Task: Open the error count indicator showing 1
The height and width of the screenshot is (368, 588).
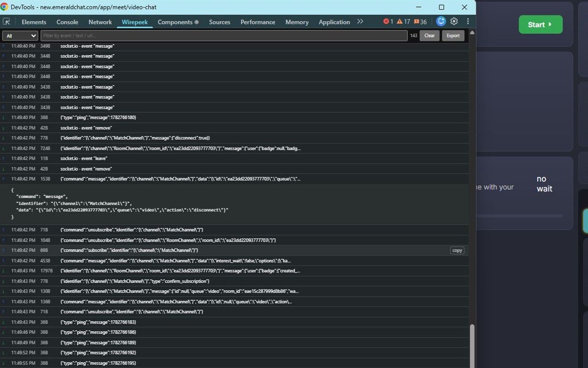Action: pos(388,22)
